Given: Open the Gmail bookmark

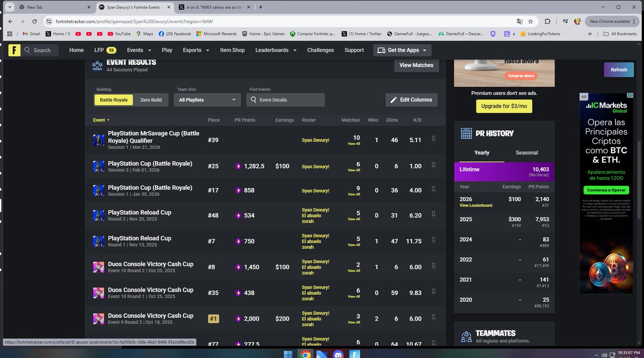Looking at the screenshot, I should [31, 34].
